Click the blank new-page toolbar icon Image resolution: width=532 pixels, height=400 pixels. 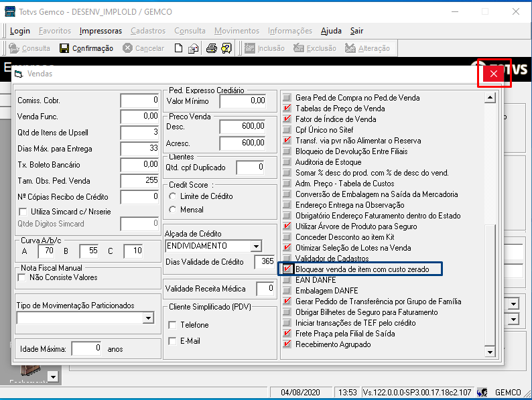click(178, 48)
